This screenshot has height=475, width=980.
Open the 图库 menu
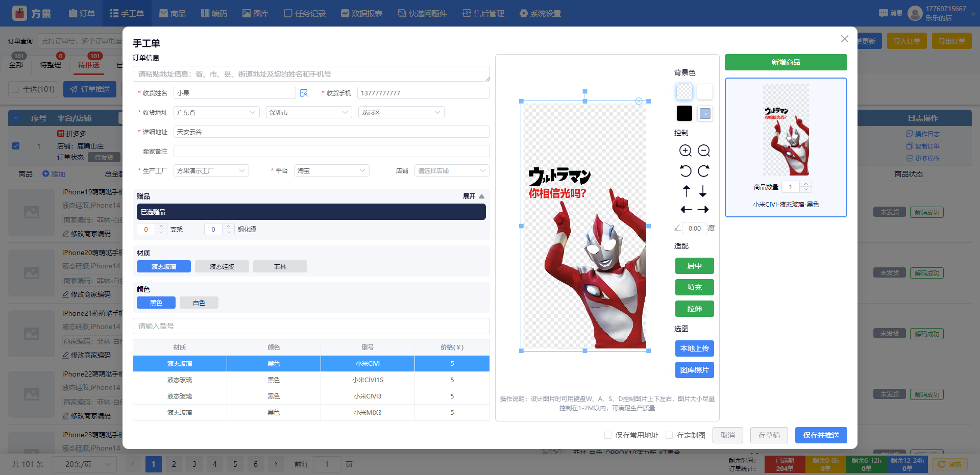tap(255, 13)
